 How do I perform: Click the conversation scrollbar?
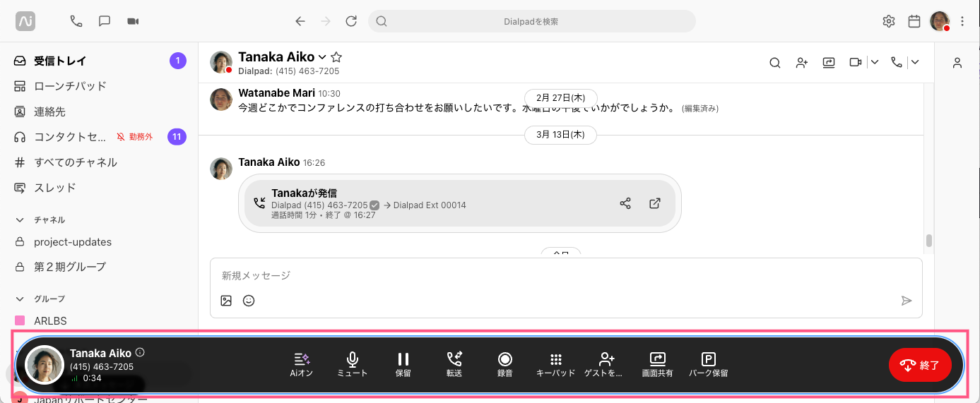929,241
